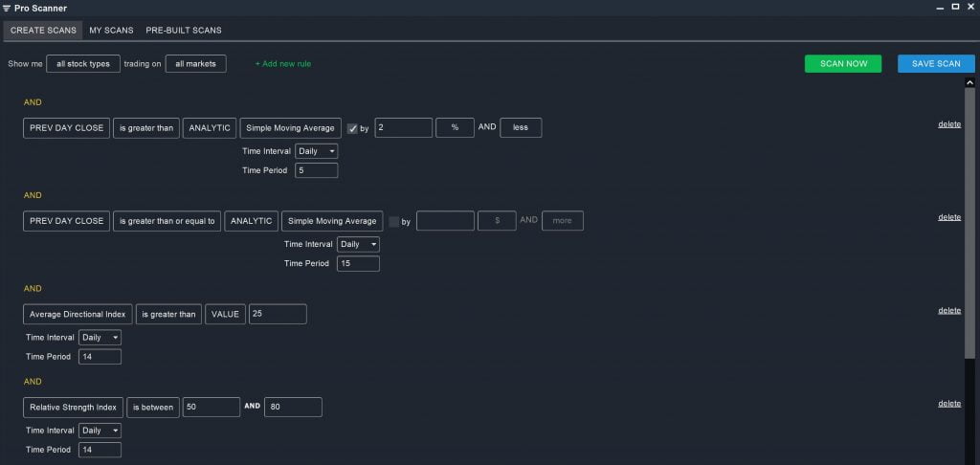
Task: Open Time Interval dropdown for 15-period SMA
Action: pyautogui.click(x=358, y=244)
